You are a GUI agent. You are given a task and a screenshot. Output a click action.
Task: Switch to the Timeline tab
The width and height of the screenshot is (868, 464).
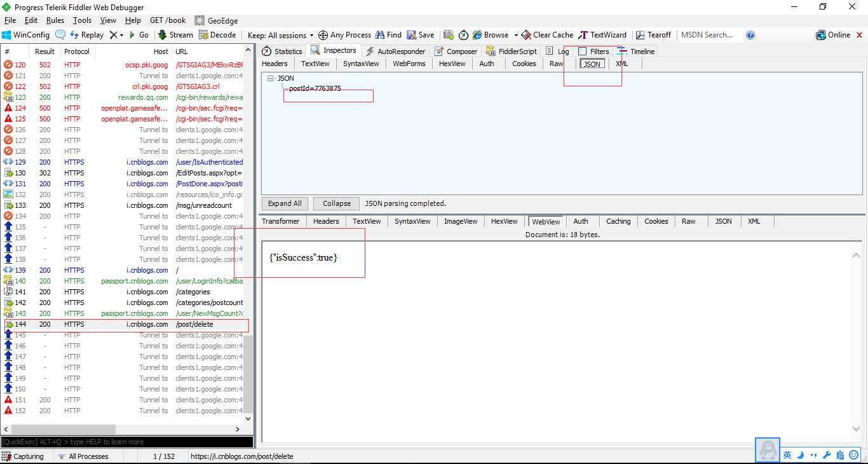point(636,51)
